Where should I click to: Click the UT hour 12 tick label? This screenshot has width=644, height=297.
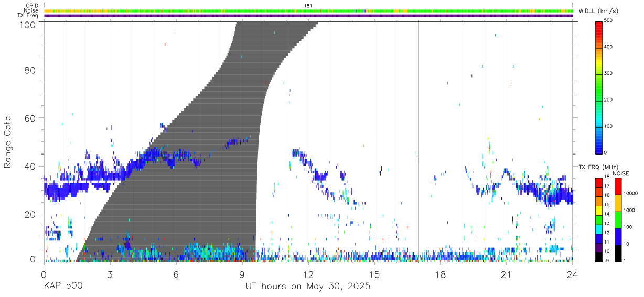pos(308,274)
